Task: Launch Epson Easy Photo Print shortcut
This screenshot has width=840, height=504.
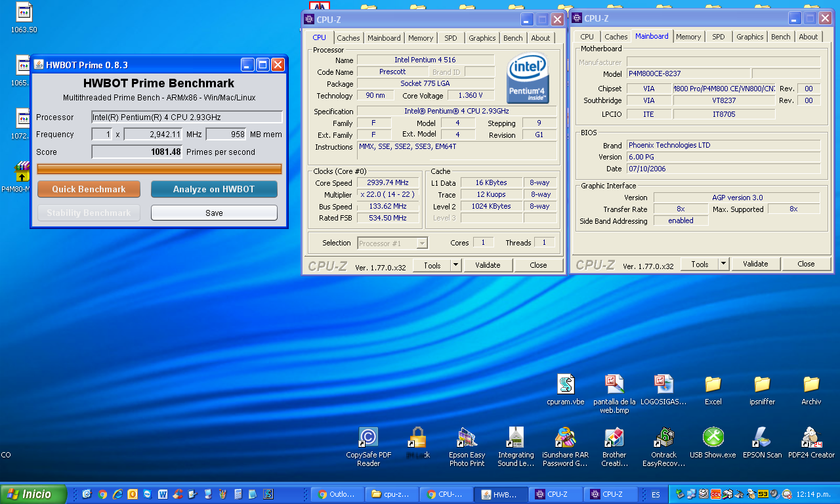Action: 467,447
